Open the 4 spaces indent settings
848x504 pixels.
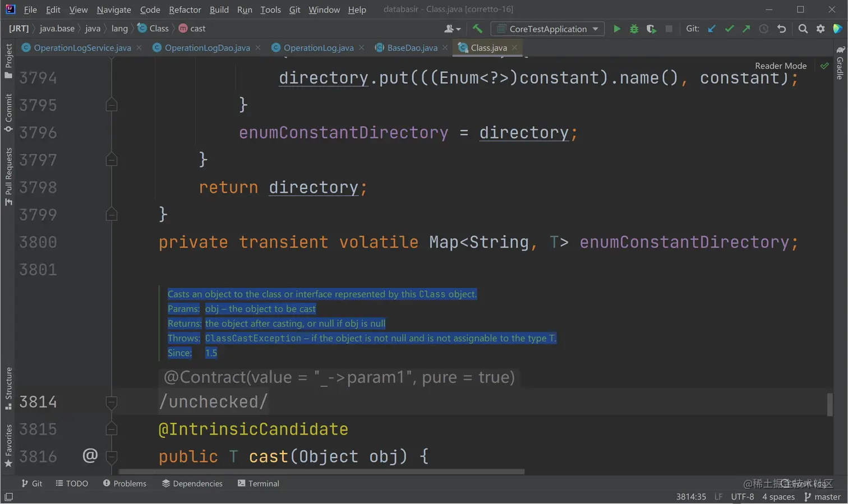tap(778, 497)
